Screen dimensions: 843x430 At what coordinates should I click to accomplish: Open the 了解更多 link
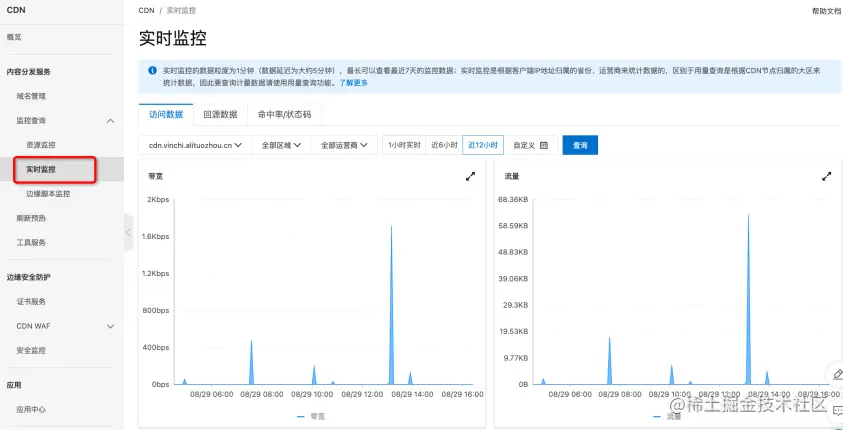coord(353,83)
